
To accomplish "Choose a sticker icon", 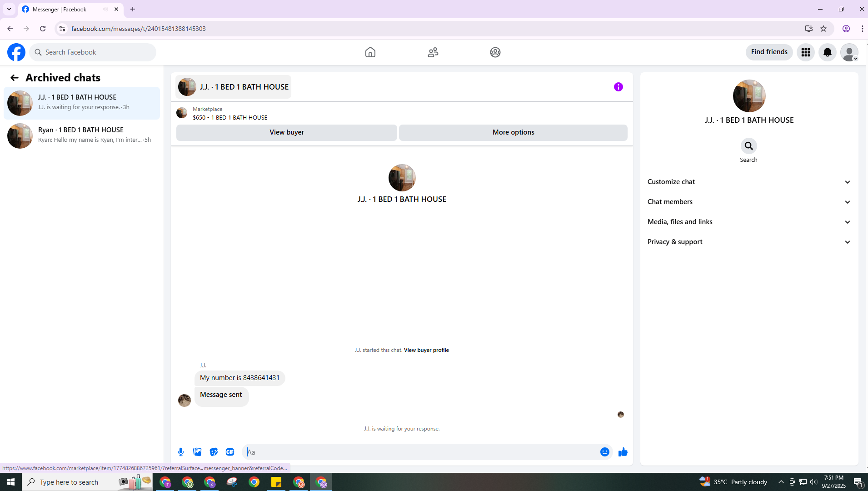I will tap(214, 452).
